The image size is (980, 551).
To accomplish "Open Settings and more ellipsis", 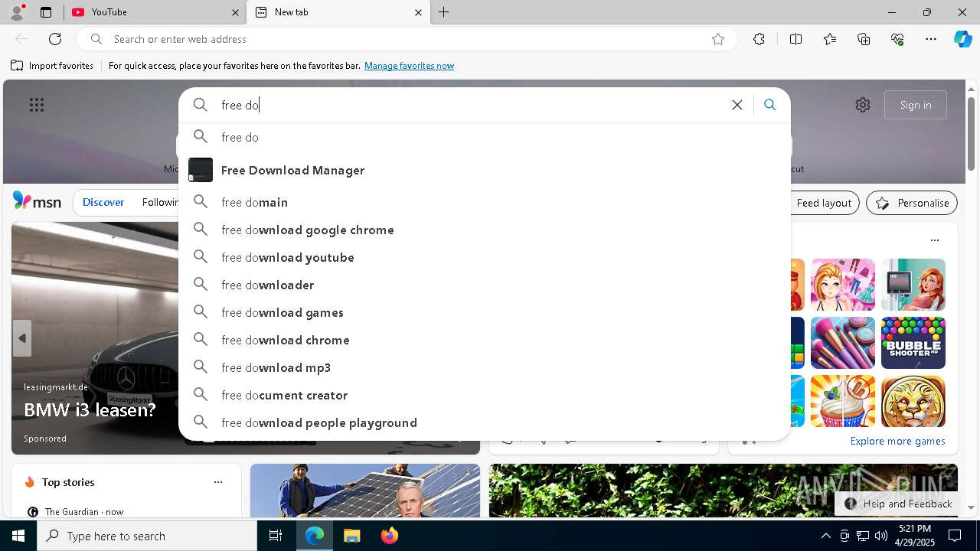I will click(931, 39).
